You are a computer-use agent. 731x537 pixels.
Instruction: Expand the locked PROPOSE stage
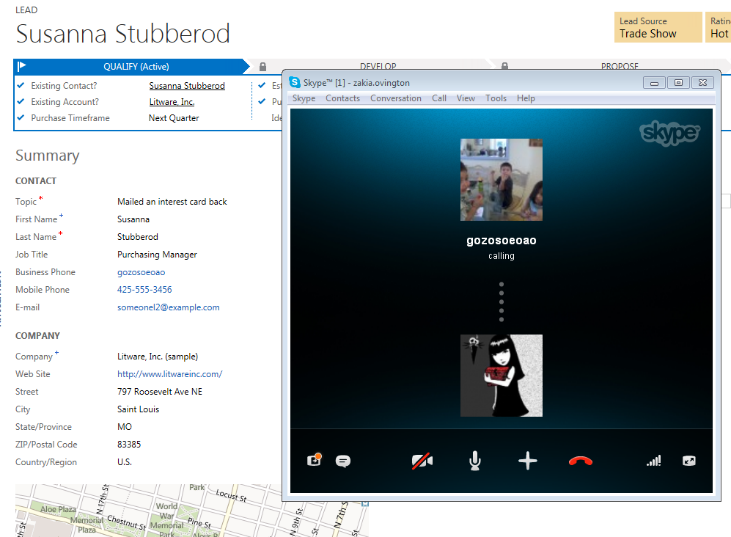click(619, 67)
